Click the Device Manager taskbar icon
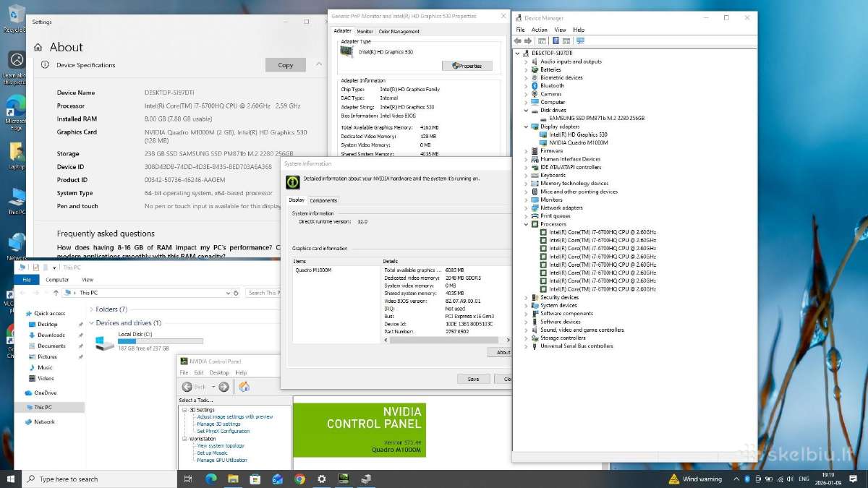The image size is (868, 488). pos(367,479)
